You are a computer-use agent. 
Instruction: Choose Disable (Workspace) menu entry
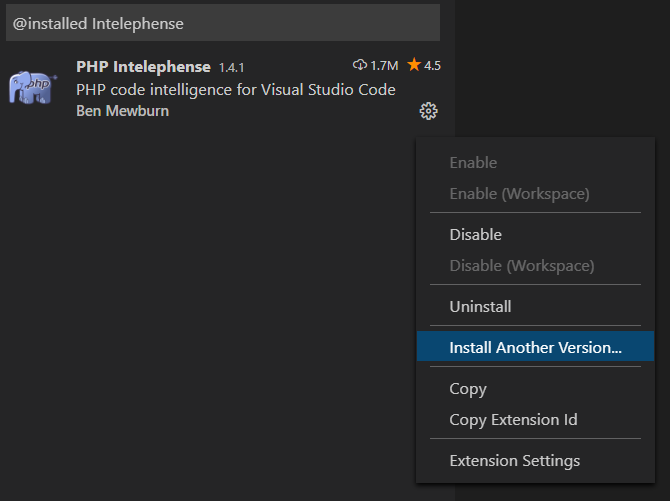click(535, 265)
